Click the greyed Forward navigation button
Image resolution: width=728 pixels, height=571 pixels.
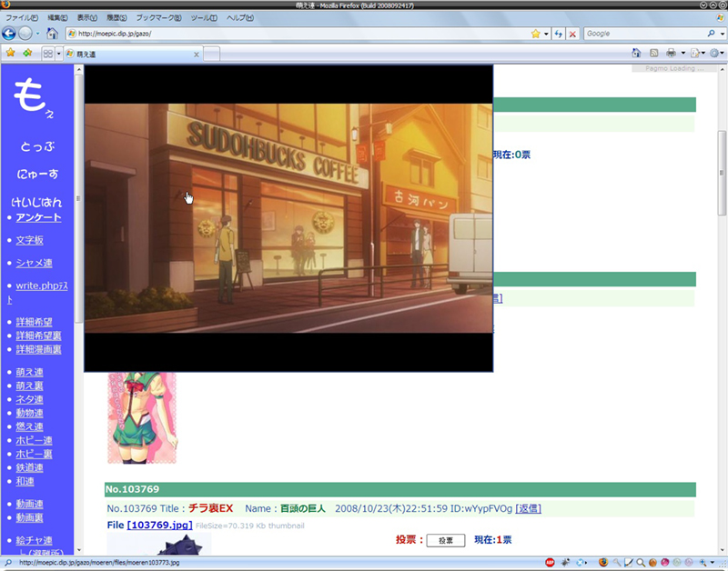coord(25,34)
